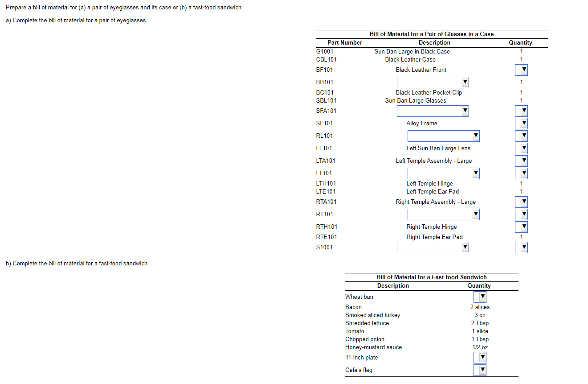Viewport: 588px width, 384px height.
Task: Open the quantity dropdown for SF101 Alloy Frame
Action: point(521,123)
